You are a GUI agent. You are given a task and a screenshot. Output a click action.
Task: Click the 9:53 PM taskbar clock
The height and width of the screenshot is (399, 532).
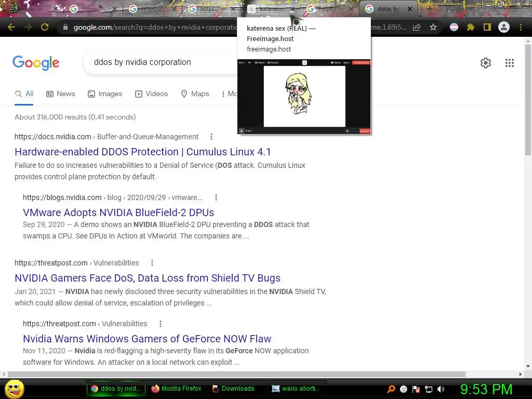click(486, 389)
